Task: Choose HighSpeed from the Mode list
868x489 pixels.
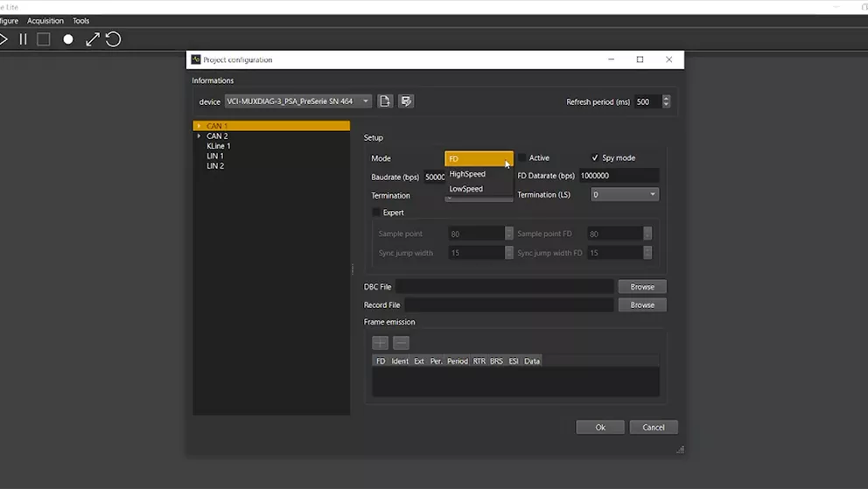Action: (x=467, y=174)
